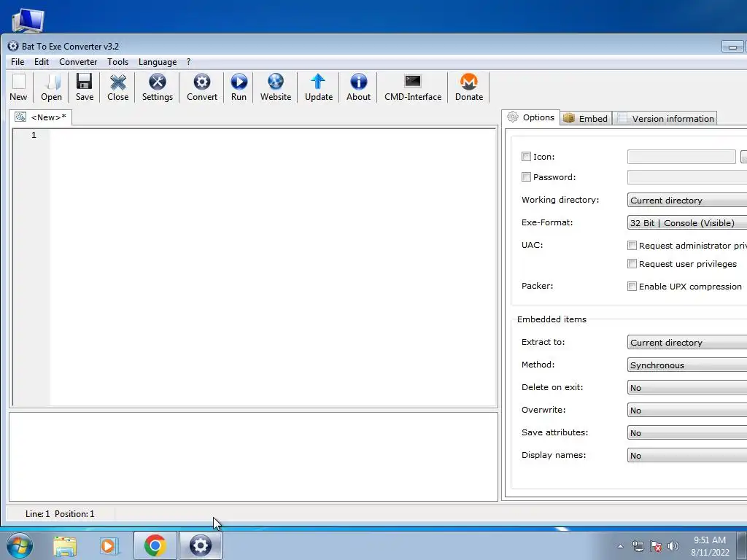Click the 'Line: 1 Position: 1' status text
747x560 pixels.
point(60,514)
